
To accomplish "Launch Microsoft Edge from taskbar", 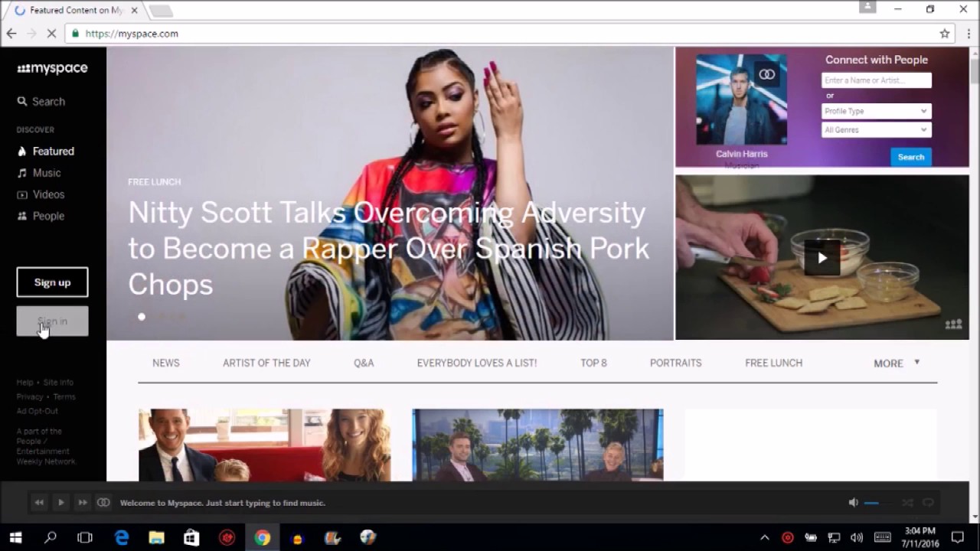I will coord(122,537).
